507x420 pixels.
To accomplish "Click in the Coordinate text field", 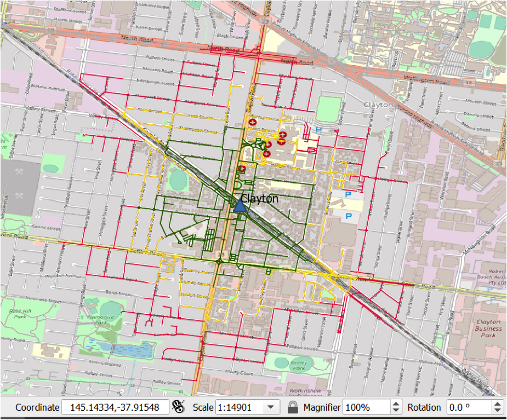I will coord(114,407).
